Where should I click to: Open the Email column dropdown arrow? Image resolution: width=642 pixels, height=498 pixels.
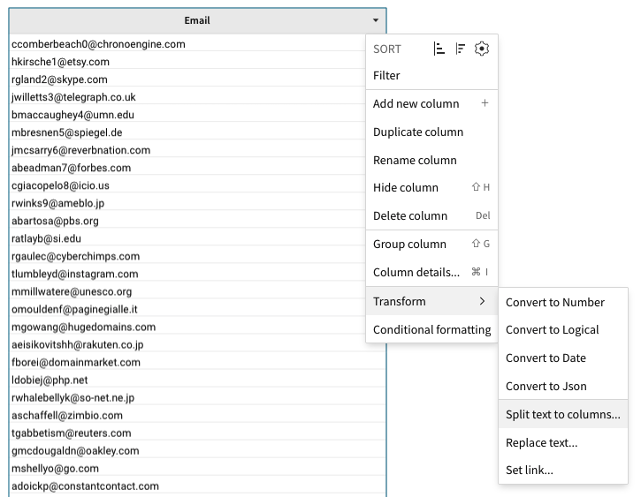(x=376, y=20)
